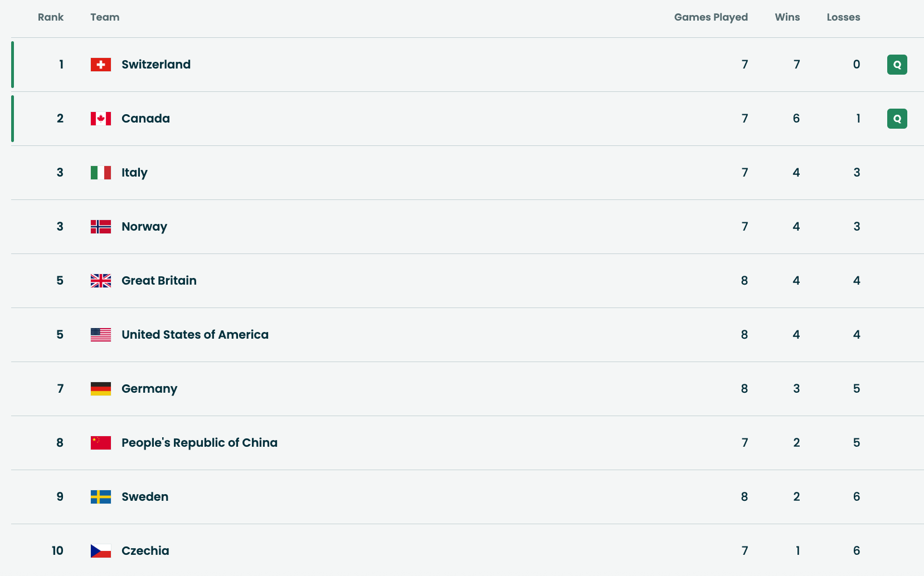Click the Great Britain flag icon
924x576 pixels.
click(101, 281)
